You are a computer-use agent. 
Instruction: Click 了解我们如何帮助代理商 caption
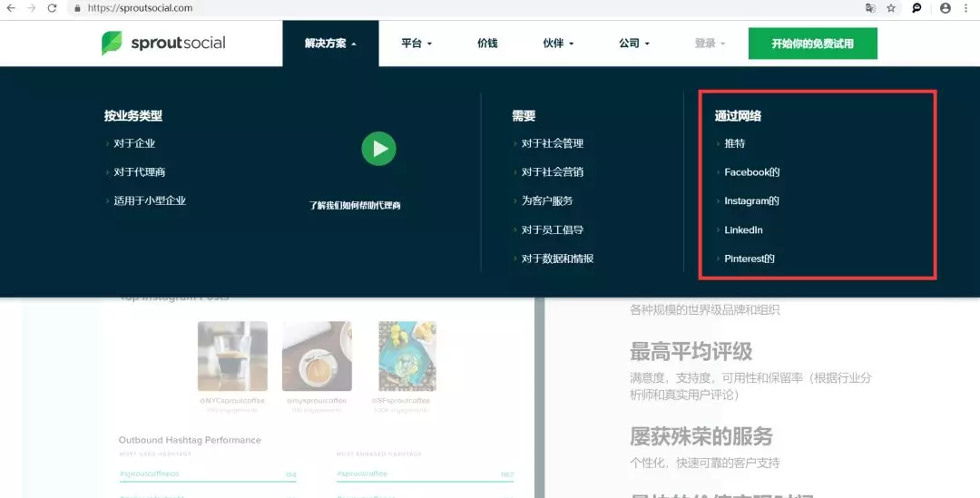pos(355,205)
